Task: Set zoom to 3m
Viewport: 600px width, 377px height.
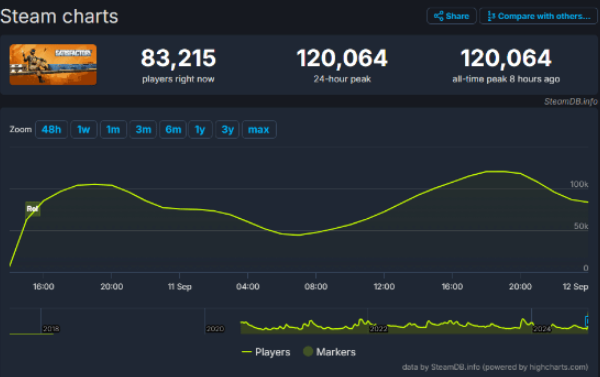Action: (x=143, y=129)
